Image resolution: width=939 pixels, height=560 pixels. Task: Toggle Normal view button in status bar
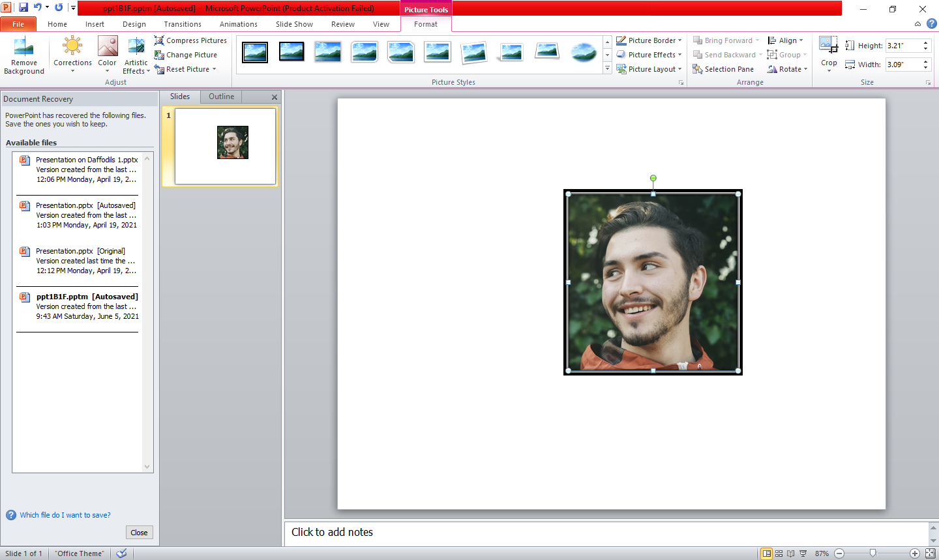tap(767, 553)
